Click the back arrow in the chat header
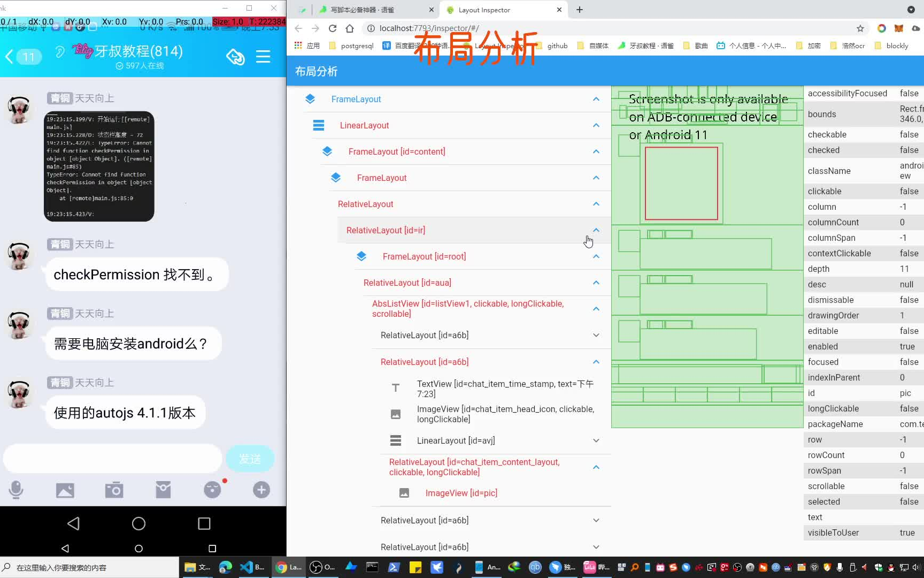The width and height of the screenshot is (924, 578). (x=9, y=56)
